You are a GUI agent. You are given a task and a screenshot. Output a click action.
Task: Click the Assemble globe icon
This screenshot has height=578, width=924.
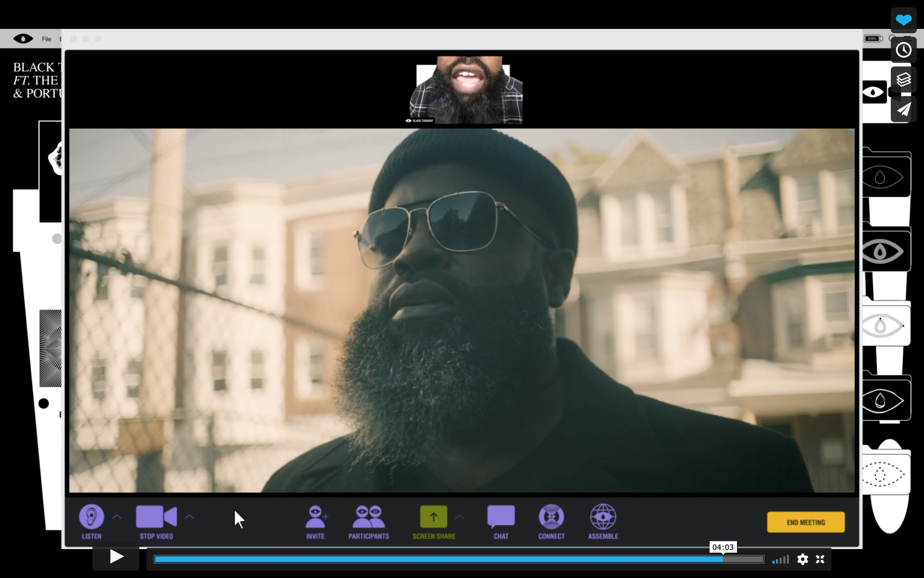pyautogui.click(x=603, y=517)
